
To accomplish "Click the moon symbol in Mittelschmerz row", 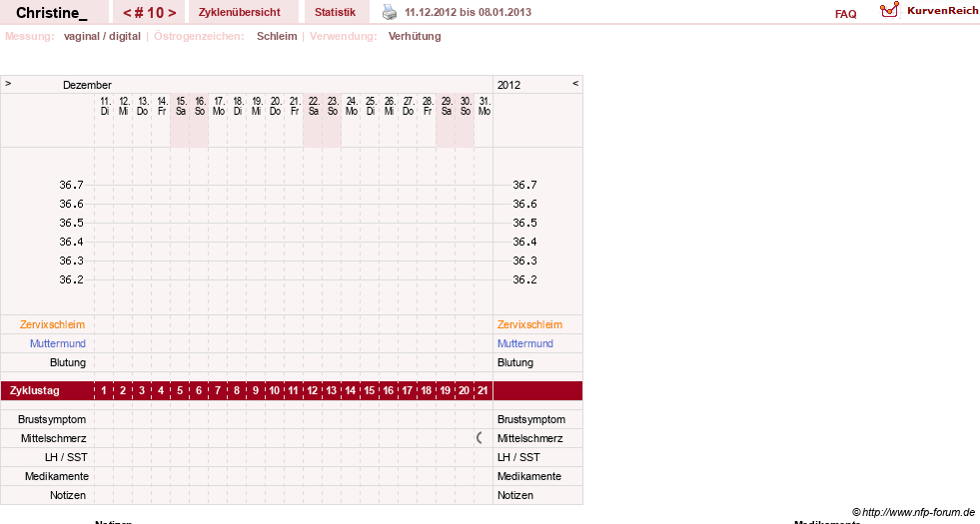I will pyautogui.click(x=480, y=438).
